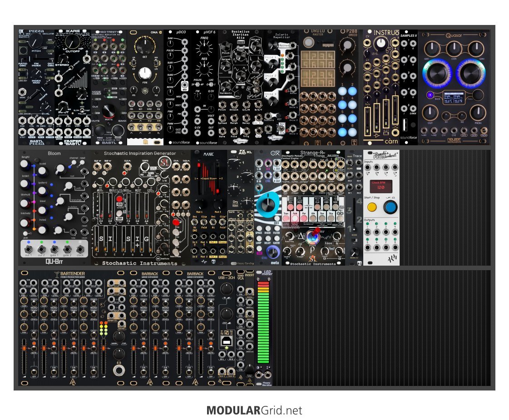
Task: Click the shift button on Bloom
Action: tap(25, 233)
